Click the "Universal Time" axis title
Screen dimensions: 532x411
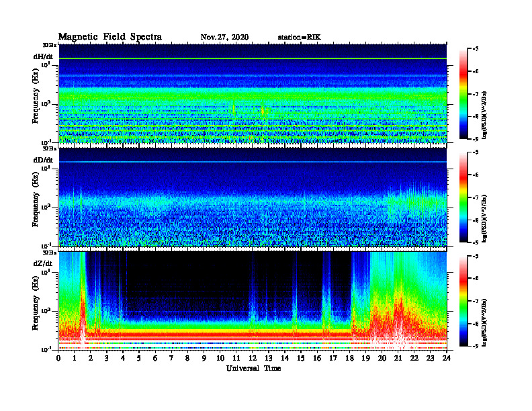click(253, 368)
